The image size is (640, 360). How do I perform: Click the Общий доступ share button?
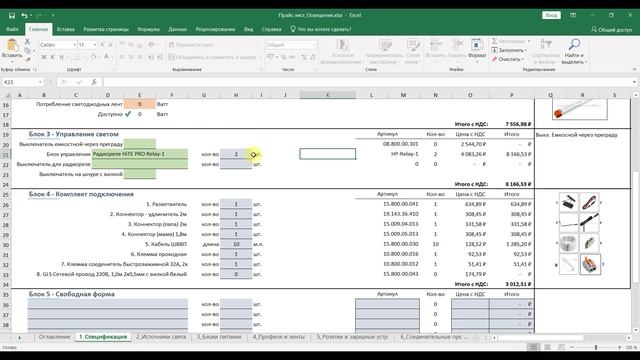(x=611, y=29)
